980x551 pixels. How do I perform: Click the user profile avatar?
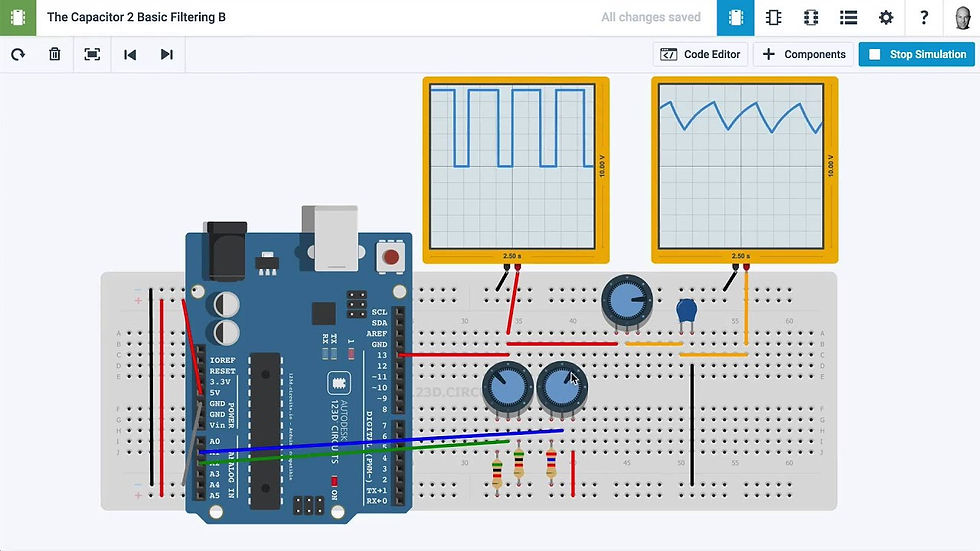[963, 17]
